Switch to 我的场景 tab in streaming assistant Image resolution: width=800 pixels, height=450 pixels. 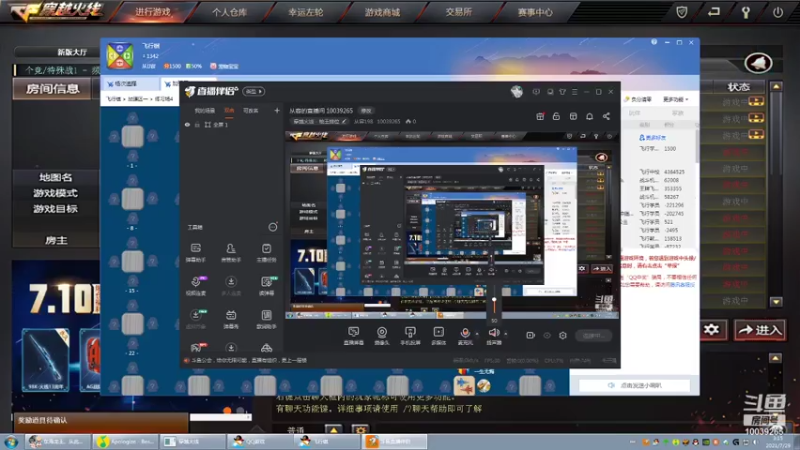pos(204,110)
